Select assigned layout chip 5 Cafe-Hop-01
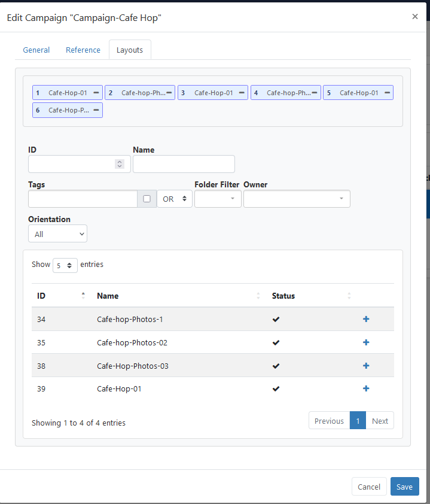 [x=358, y=93]
